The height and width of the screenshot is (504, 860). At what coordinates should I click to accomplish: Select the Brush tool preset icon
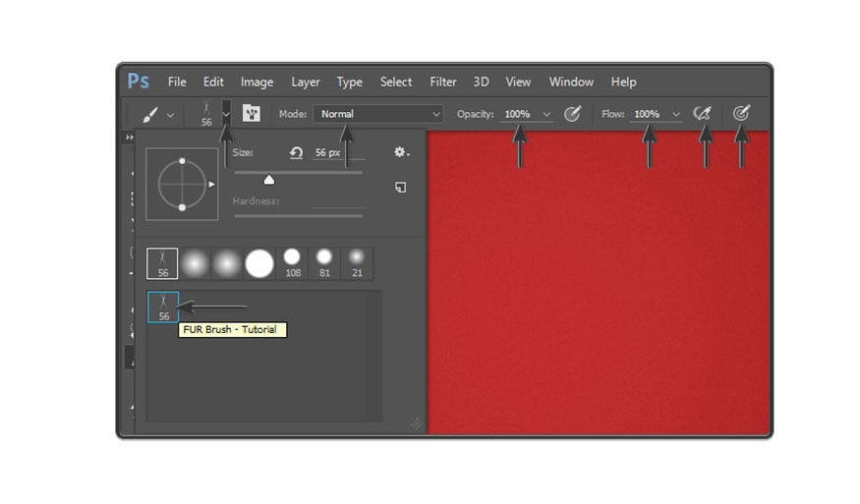151,114
